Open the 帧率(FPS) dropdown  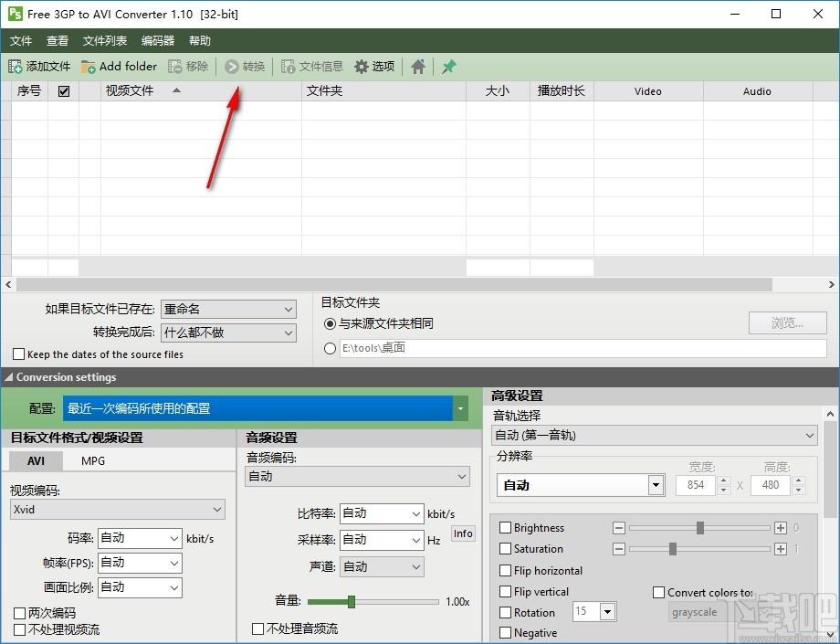140,563
